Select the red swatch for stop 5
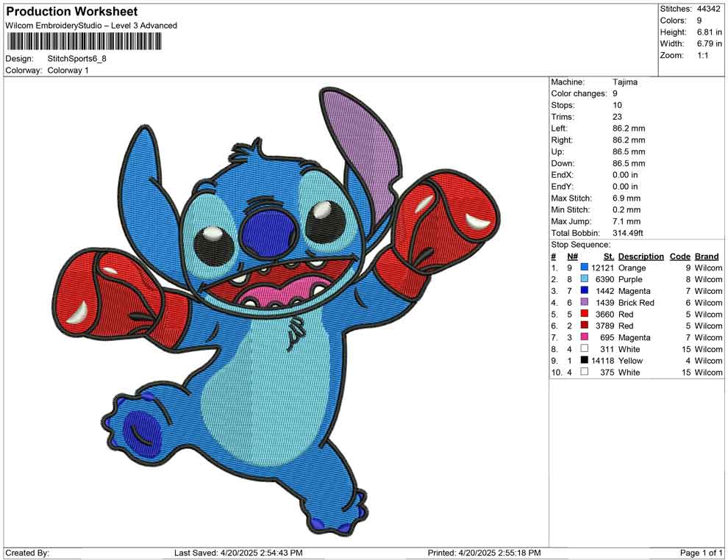Screen dimensions: 728x560 pos(584,314)
